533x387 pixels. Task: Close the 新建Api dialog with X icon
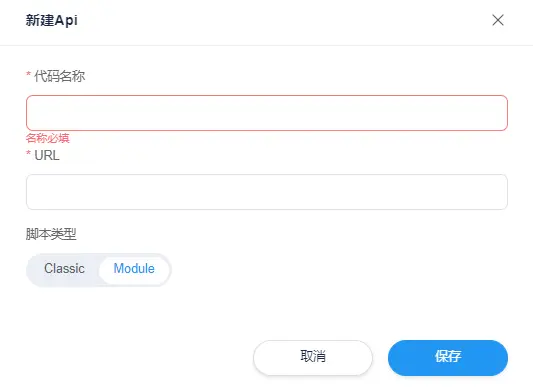coord(498,20)
